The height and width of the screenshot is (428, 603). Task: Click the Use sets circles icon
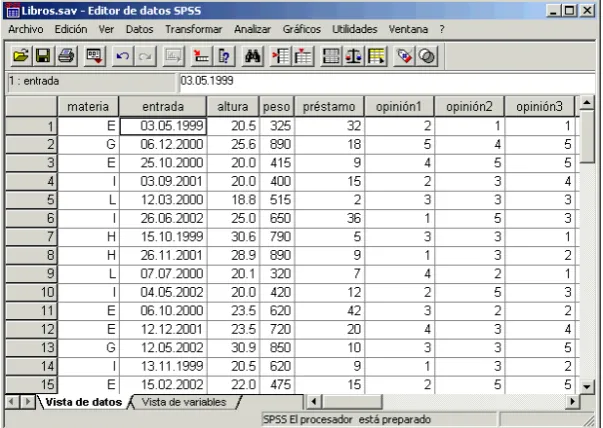click(x=427, y=56)
